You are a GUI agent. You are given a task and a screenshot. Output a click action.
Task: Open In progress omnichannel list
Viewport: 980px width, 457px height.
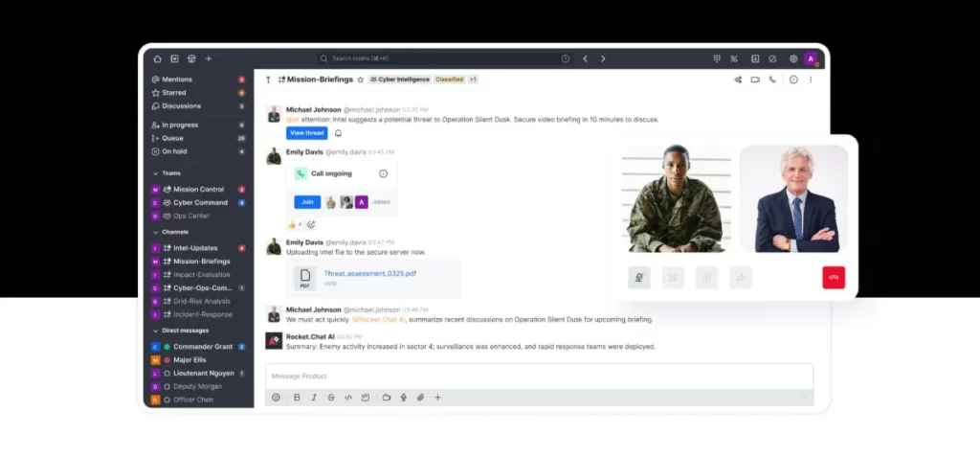[x=198, y=126]
